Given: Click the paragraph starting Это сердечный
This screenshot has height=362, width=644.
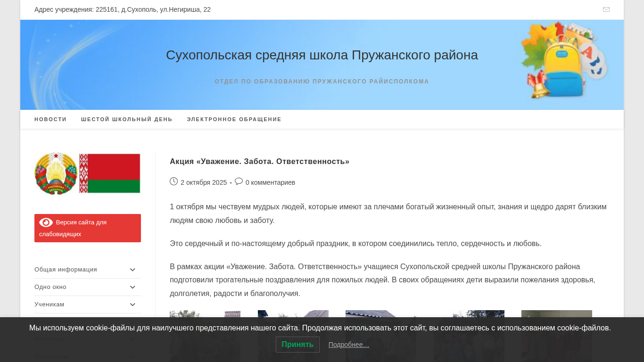Looking at the screenshot, I should pos(355,244).
